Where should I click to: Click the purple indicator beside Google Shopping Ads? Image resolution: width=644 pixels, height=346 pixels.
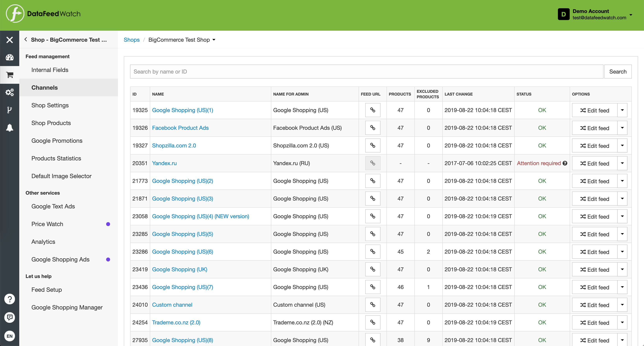[x=108, y=259]
